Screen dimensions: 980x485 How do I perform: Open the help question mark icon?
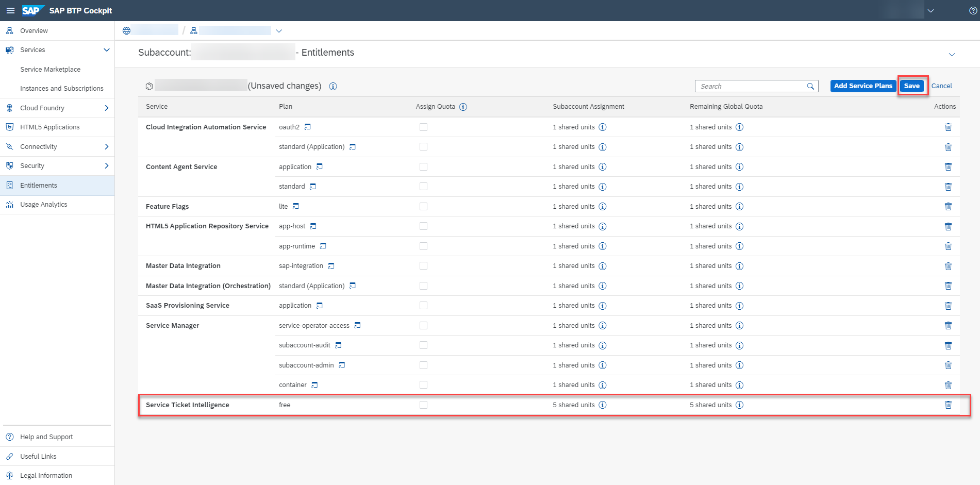(x=973, y=10)
